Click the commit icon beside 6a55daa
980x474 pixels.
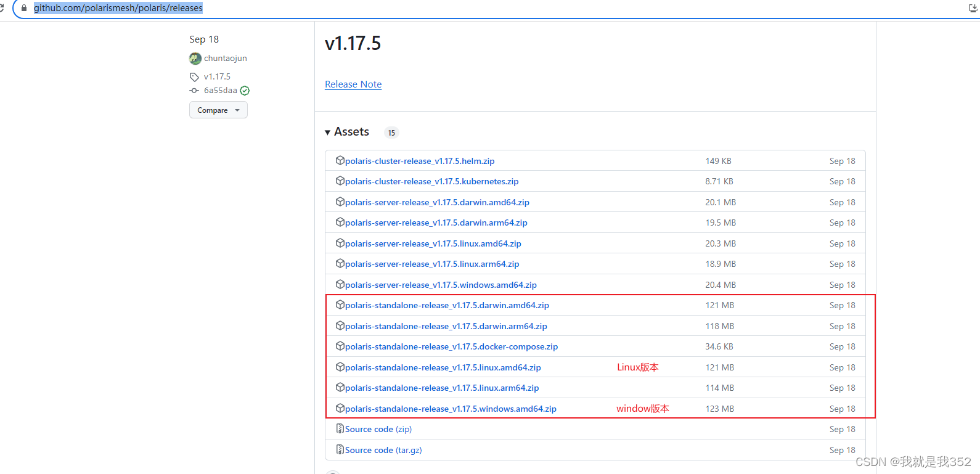(x=194, y=91)
